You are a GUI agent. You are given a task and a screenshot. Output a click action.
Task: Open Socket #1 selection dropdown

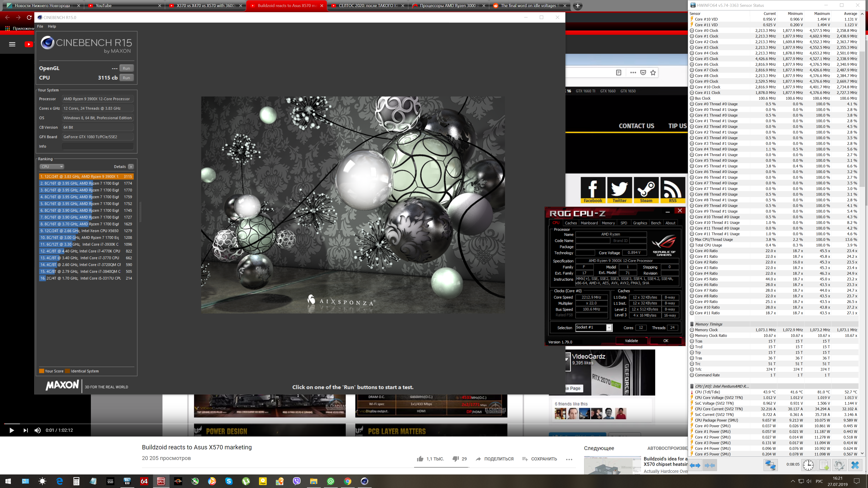(x=609, y=328)
